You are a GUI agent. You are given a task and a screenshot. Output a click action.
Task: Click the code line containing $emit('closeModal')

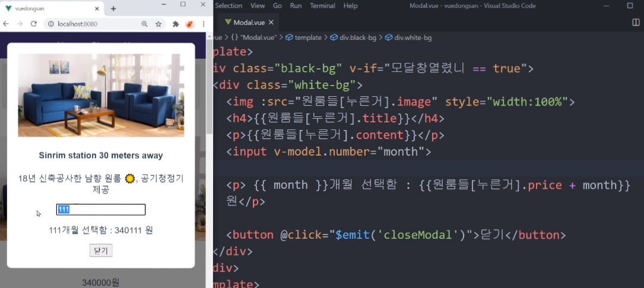pyautogui.click(x=396, y=235)
